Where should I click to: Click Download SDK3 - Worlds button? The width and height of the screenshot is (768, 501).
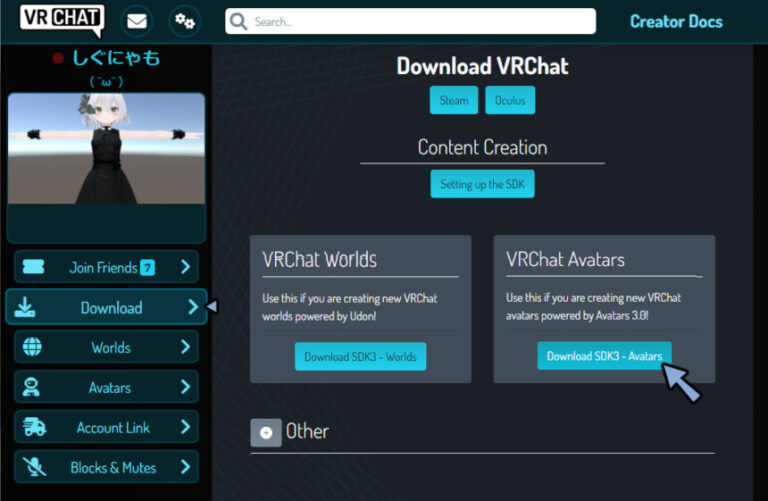360,356
